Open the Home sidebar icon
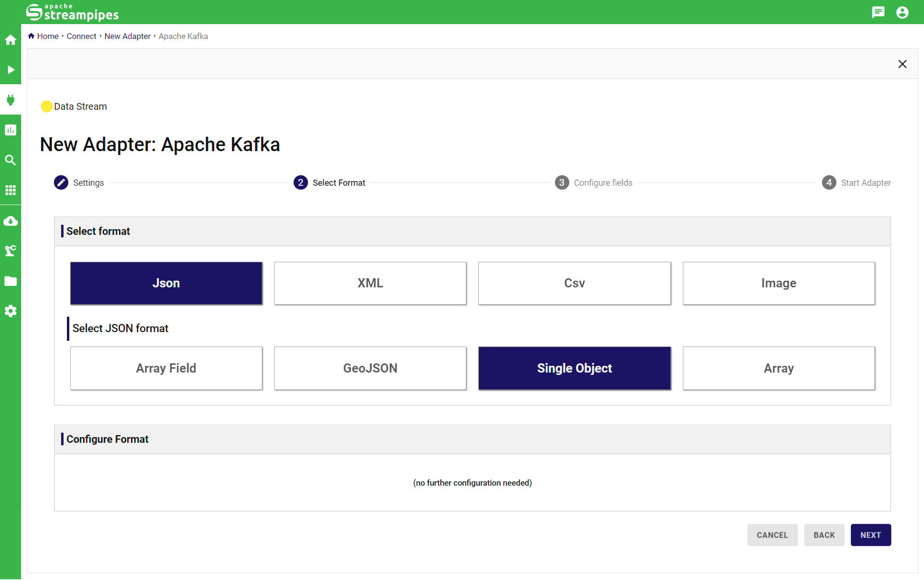The height and width of the screenshot is (580, 924). tap(11, 40)
